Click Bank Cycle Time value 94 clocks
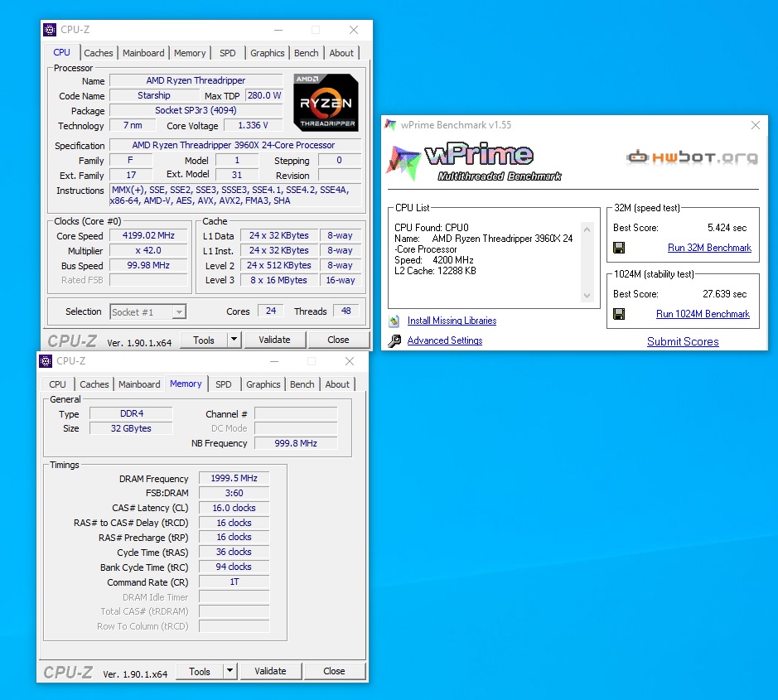778x700 pixels. (234, 567)
